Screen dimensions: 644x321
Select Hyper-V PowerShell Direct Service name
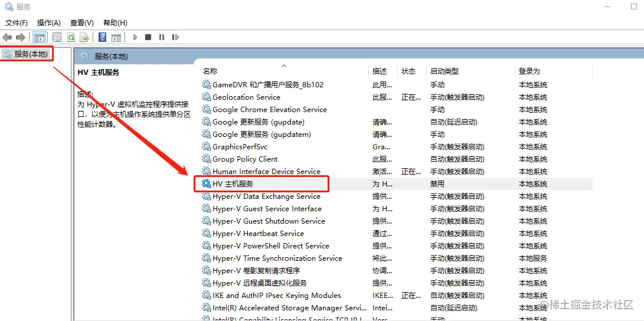coord(271,245)
